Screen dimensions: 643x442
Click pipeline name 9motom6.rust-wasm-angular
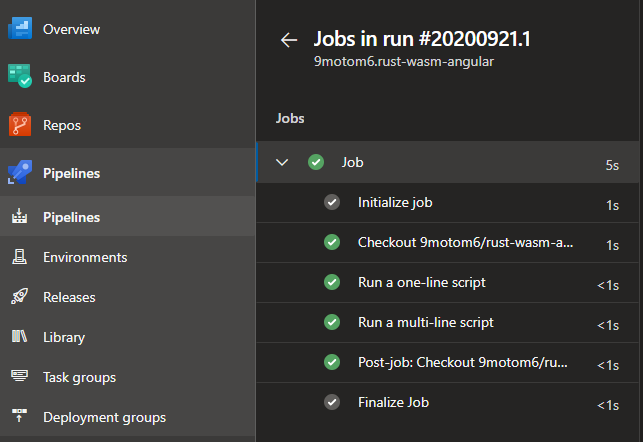(404, 62)
